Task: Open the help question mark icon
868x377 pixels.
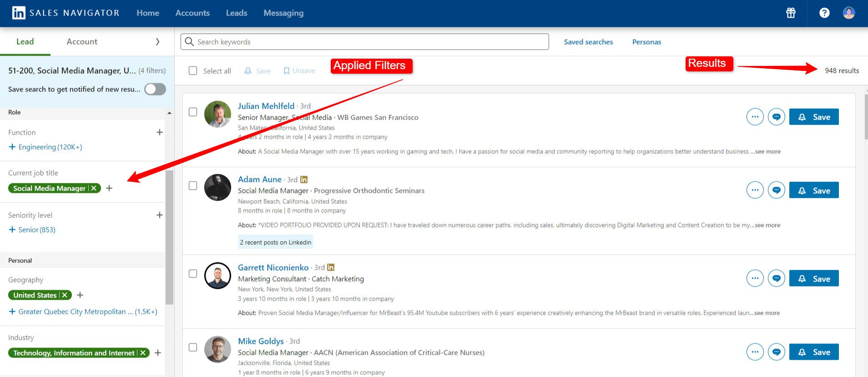Action: [824, 13]
